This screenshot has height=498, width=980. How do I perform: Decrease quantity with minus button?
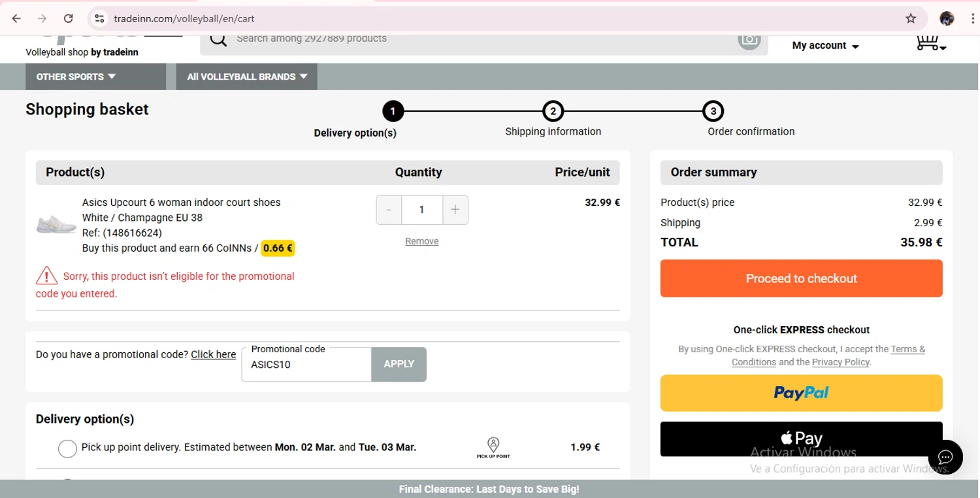(x=389, y=210)
